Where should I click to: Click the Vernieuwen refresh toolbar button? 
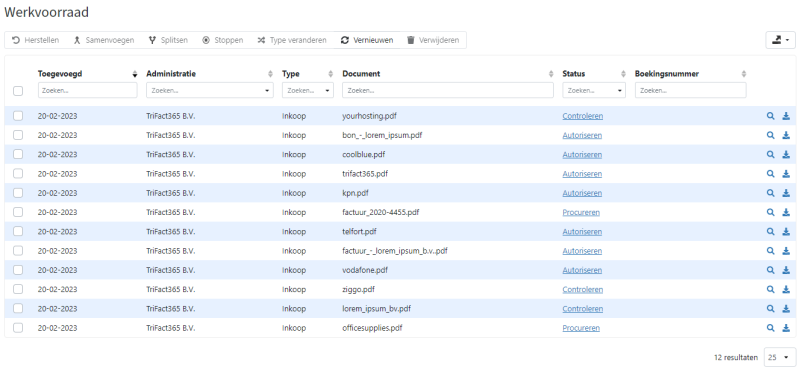[367, 40]
